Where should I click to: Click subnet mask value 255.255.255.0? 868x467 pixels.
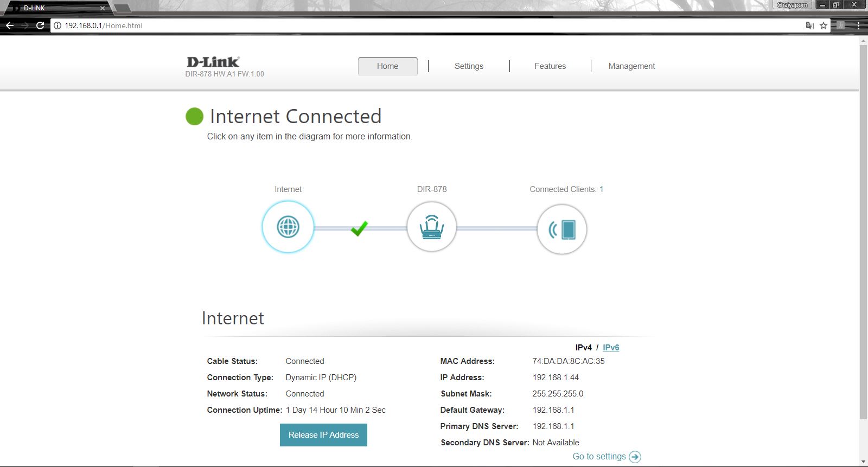point(558,394)
